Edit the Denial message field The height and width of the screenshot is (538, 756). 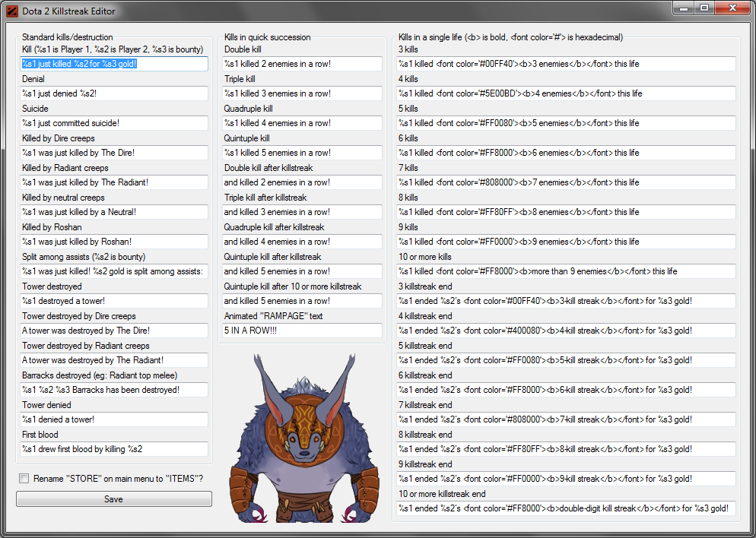click(114, 93)
